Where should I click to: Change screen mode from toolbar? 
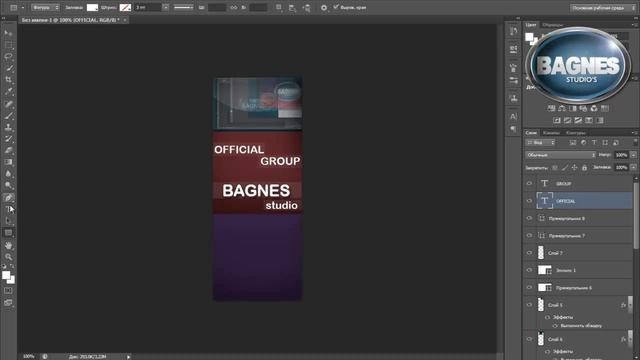[8, 303]
